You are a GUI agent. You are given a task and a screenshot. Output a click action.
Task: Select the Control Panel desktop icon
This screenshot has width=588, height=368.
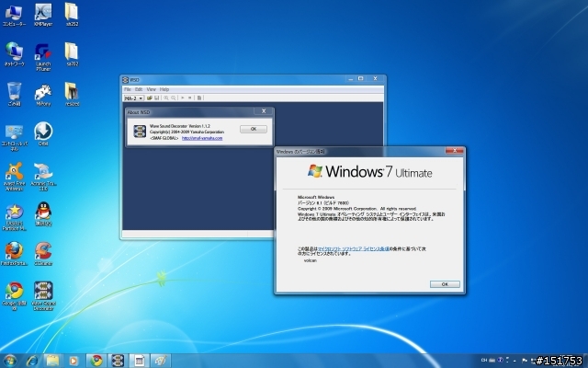point(15,137)
